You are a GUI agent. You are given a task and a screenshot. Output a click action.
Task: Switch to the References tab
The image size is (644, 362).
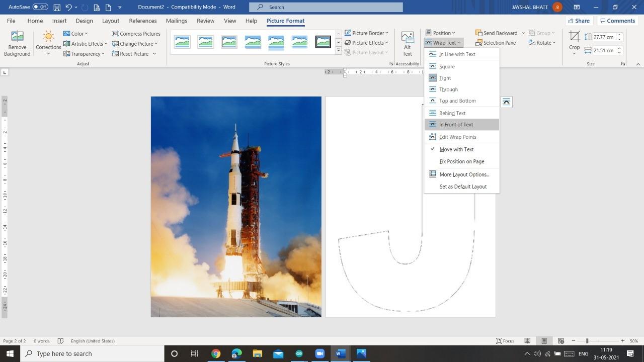(143, 21)
